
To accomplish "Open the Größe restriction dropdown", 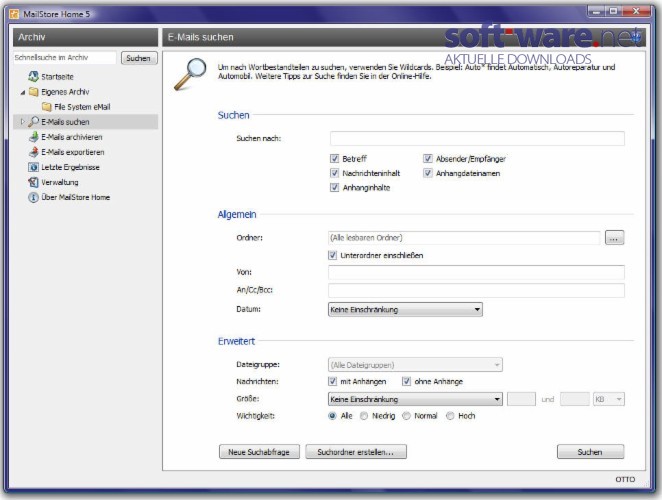I will tap(415, 399).
